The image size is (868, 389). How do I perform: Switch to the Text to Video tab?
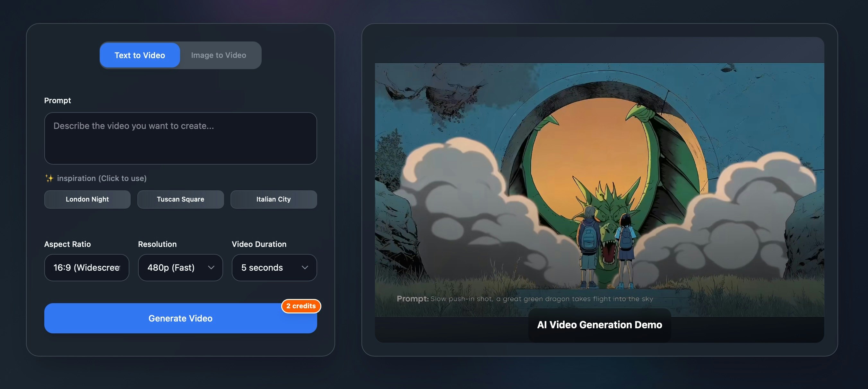point(140,55)
